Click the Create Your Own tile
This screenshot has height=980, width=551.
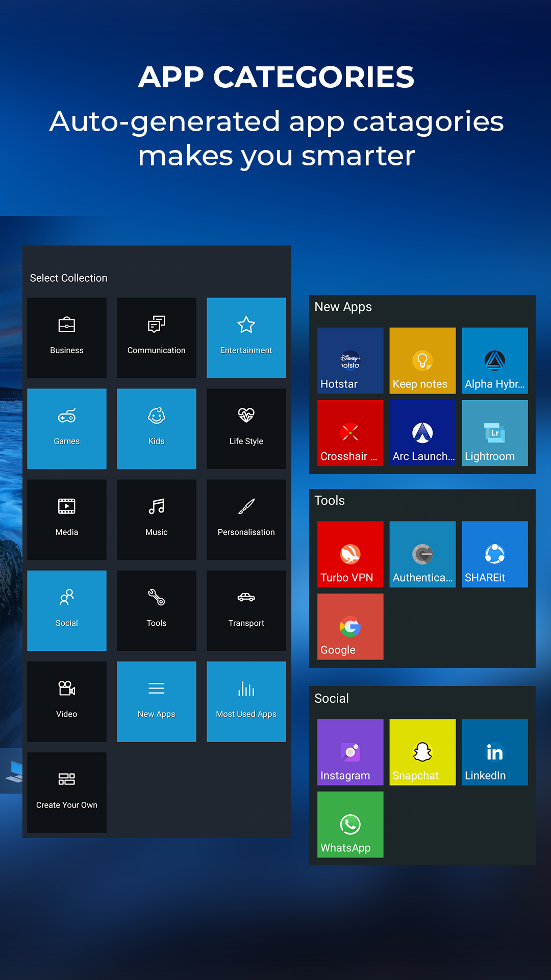pos(67,792)
